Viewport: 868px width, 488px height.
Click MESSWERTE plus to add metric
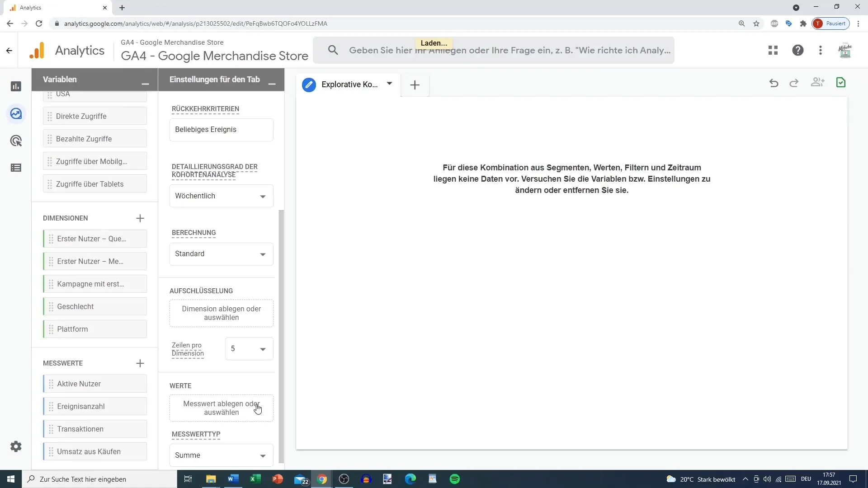[x=140, y=363]
